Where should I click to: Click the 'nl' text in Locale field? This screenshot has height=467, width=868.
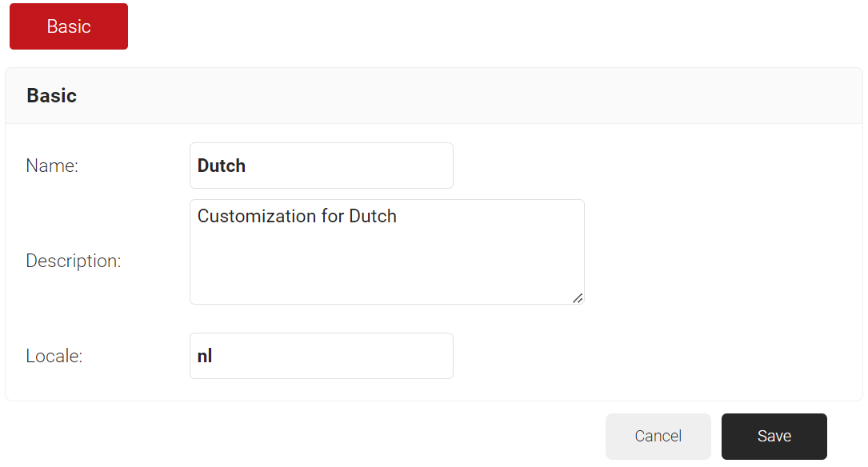point(205,356)
